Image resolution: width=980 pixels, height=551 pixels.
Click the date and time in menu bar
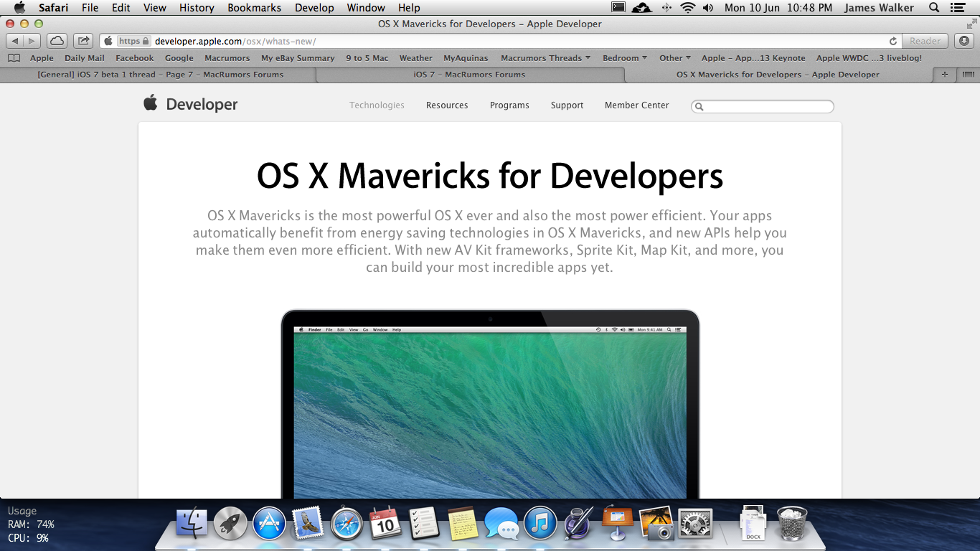[x=778, y=8]
